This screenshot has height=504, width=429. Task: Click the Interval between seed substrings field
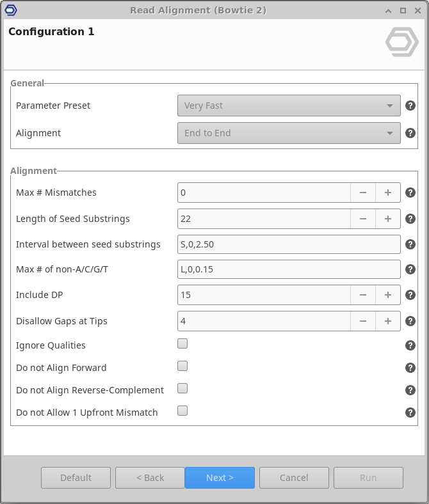point(289,244)
